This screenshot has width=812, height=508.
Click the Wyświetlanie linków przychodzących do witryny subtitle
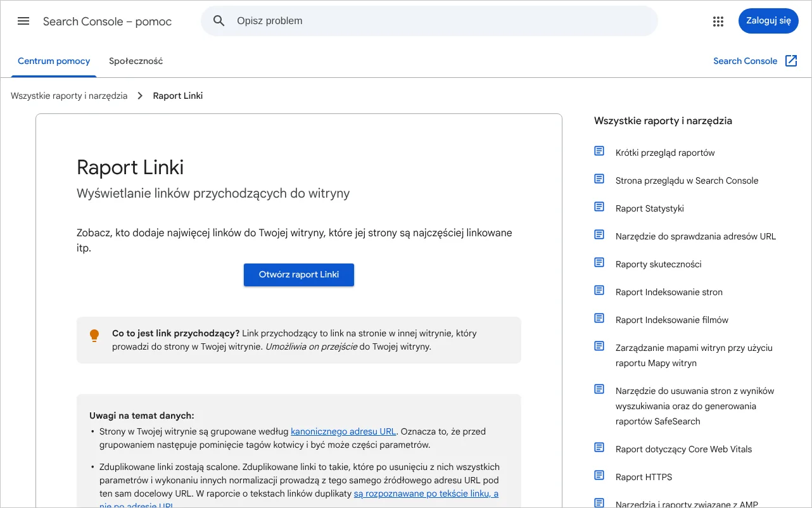click(x=213, y=193)
